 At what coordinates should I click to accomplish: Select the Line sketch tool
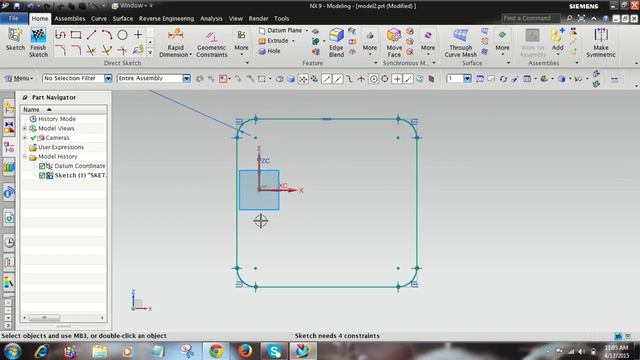click(x=91, y=35)
